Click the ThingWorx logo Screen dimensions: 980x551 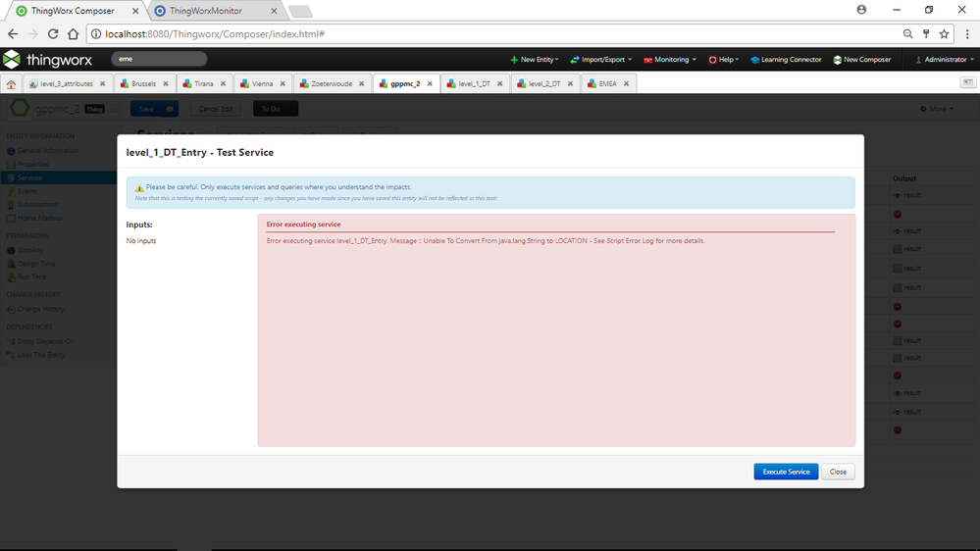pos(47,60)
